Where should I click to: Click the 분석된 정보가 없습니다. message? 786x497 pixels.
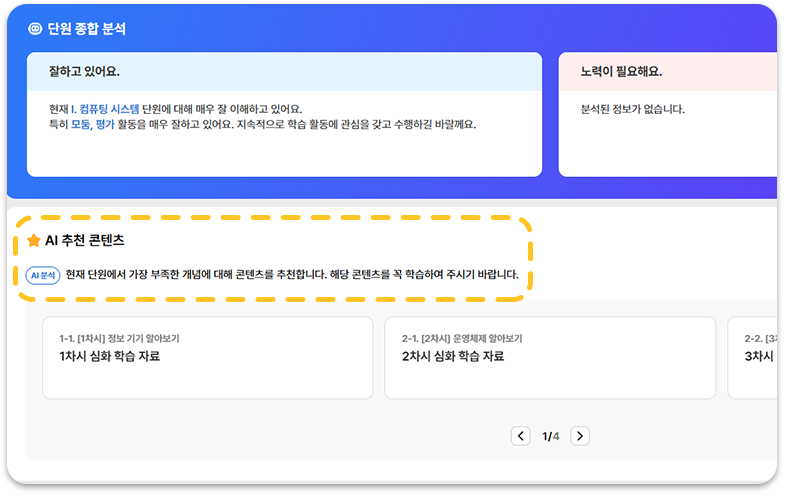pyautogui.click(x=632, y=109)
